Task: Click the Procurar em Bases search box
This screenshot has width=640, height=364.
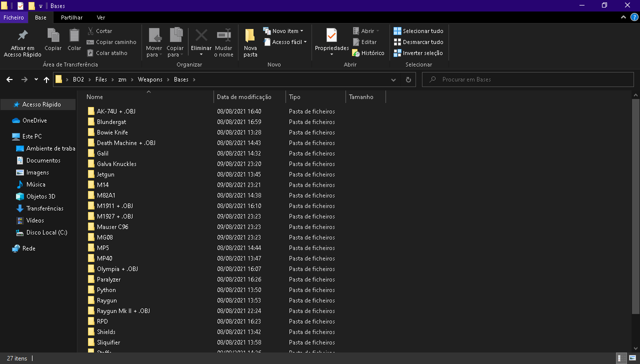Action: pos(528,79)
